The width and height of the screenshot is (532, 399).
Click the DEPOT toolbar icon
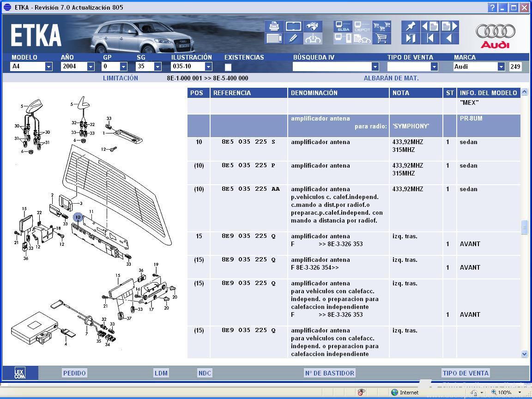(x=363, y=26)
